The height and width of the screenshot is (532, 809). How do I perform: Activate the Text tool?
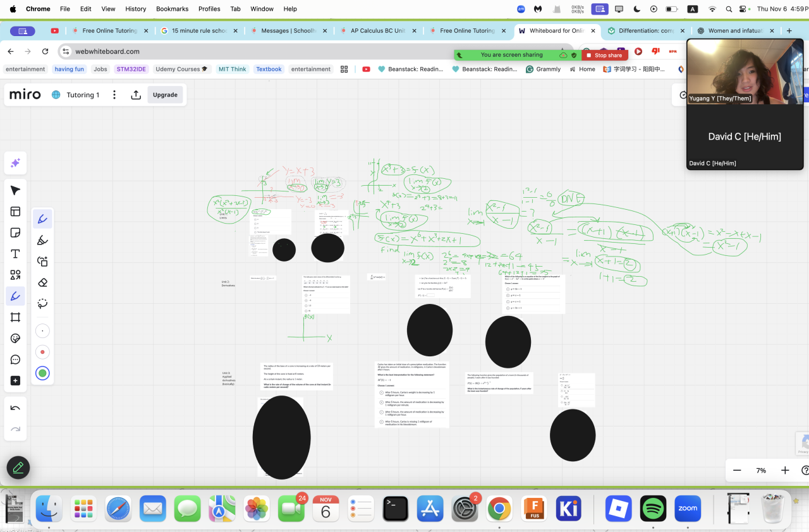(15, 254)
